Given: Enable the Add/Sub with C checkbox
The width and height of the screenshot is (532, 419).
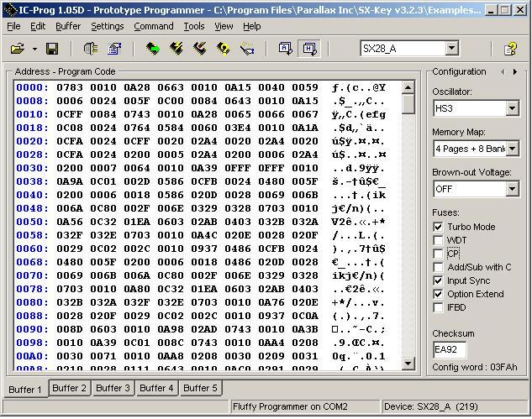Looking at the screenshot, I should (438, 267).
